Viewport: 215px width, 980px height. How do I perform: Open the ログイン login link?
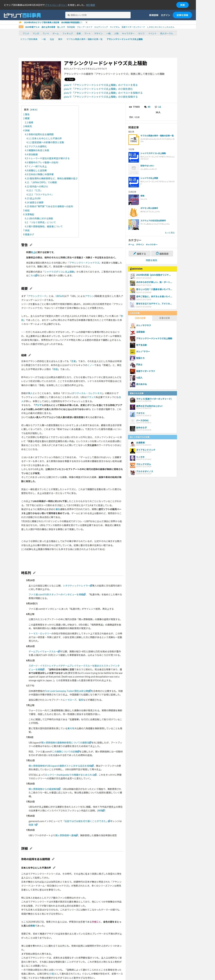tap(166, 15)
